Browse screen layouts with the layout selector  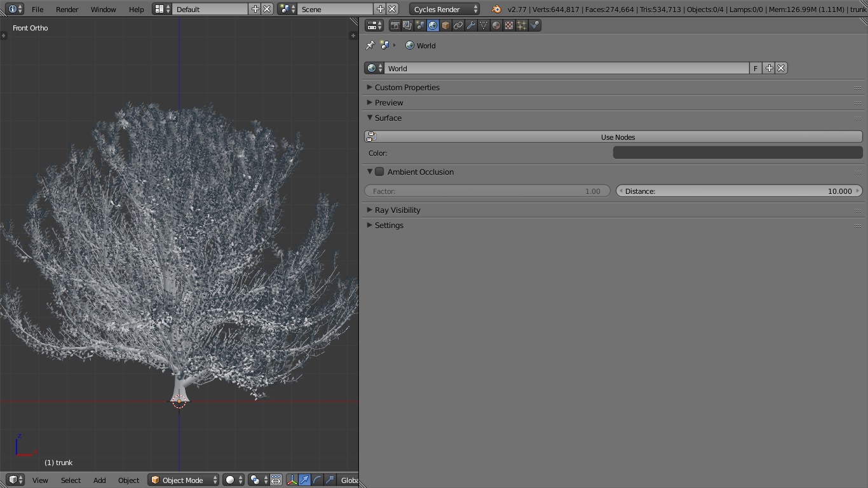tap(163, 9)
